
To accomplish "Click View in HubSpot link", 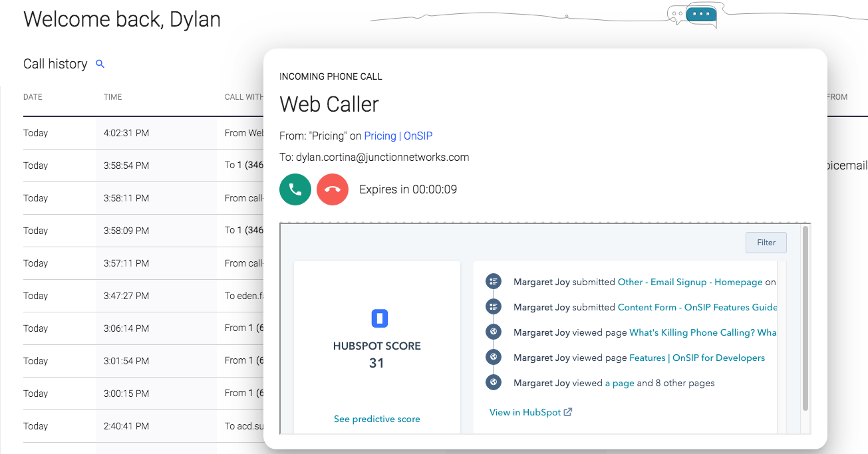I will click(525, 412).
